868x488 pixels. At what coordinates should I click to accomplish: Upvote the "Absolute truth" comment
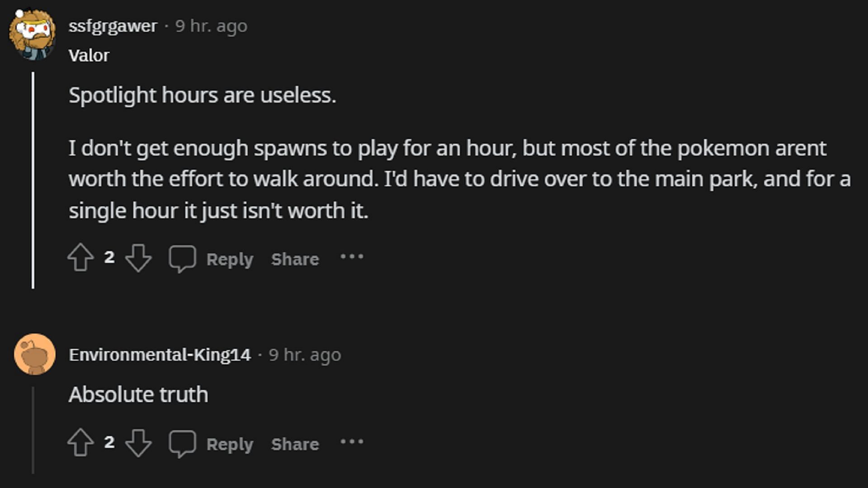click(x=80, y=442)
